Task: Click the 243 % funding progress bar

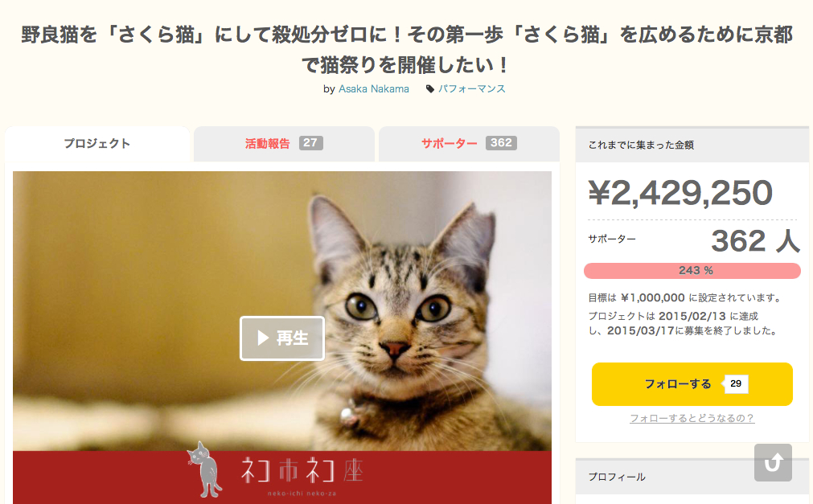Action: tap(692, 271)
